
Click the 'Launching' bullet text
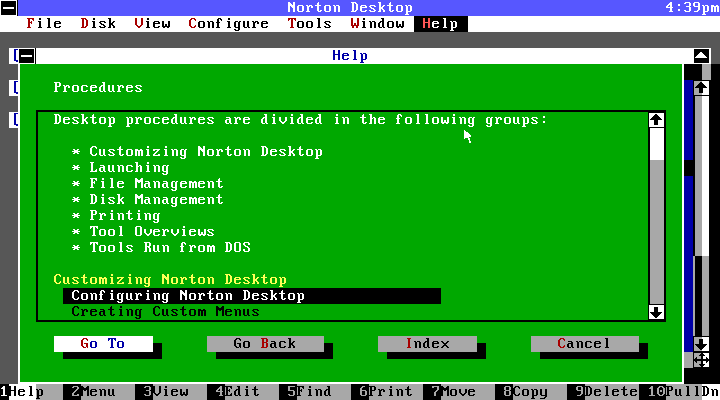129,168
